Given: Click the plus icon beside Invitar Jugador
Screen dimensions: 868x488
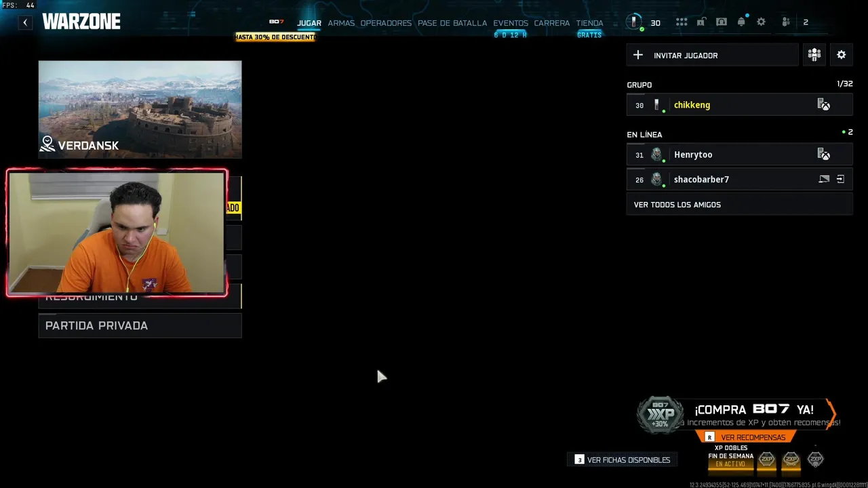Looking at the screenshot, I should (637, 55).
